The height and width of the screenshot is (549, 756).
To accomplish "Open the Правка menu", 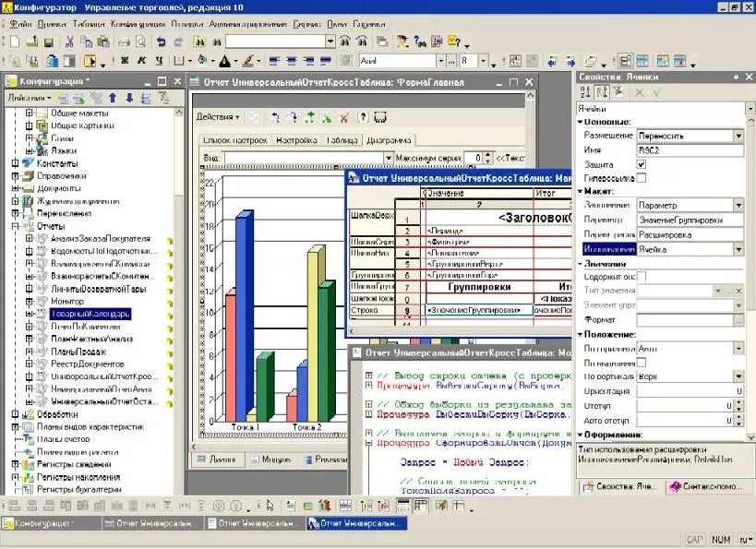I will [52, 24].
